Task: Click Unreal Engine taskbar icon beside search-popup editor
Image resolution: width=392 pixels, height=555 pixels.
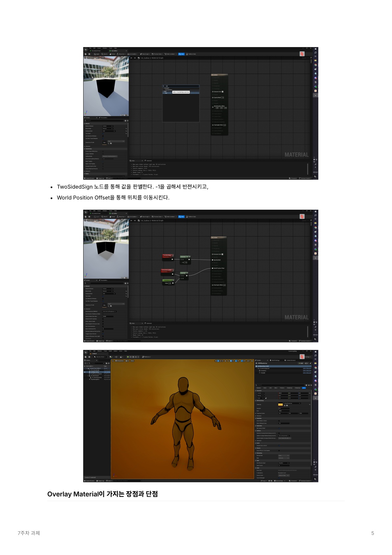Action: (x=315, y=95)
